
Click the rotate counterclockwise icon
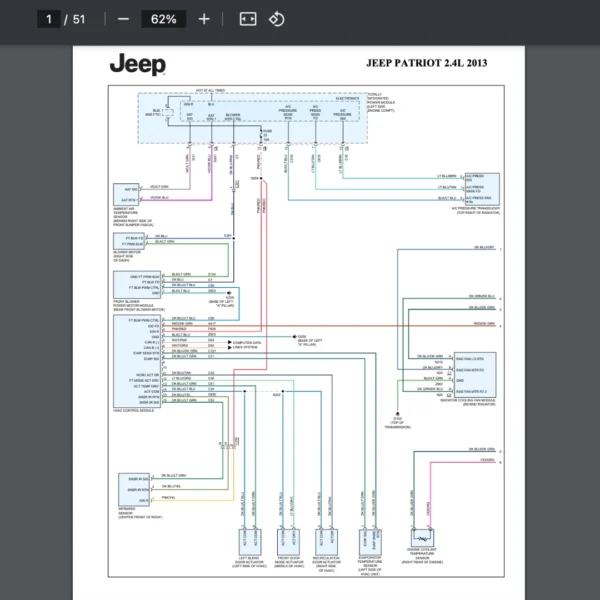point(277,19)
